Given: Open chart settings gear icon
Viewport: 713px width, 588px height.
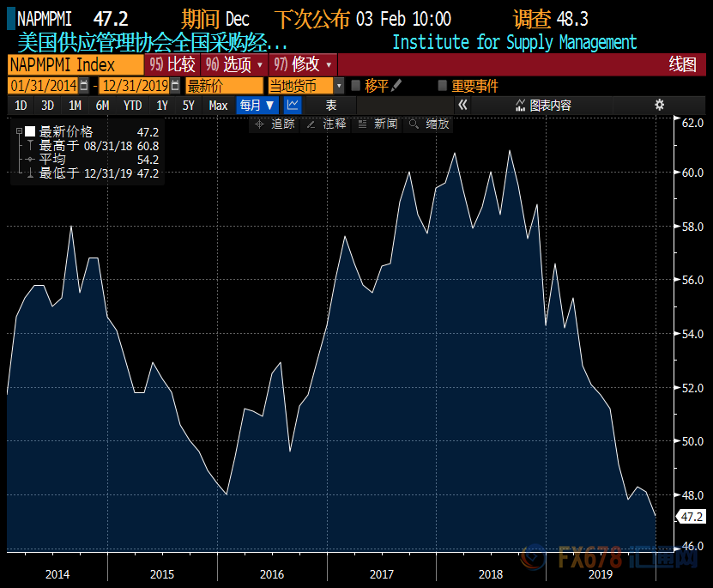Looking at the screenshot, I should tap(659, 105).
